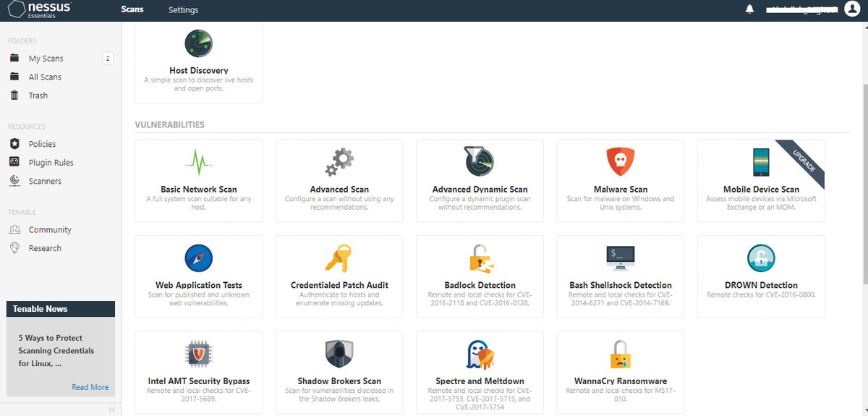Viewport: 868px width, 416px height.
Task: Click the Plugin Rules icon in sidebar
Action: (x=14, y=162)
